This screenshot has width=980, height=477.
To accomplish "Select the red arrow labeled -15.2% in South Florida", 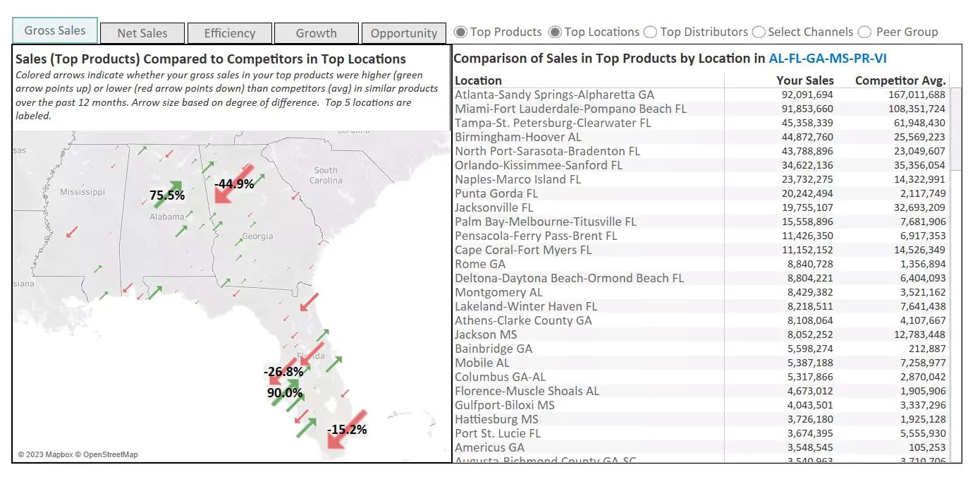I will pyautogui.click(x=347, y=429).
